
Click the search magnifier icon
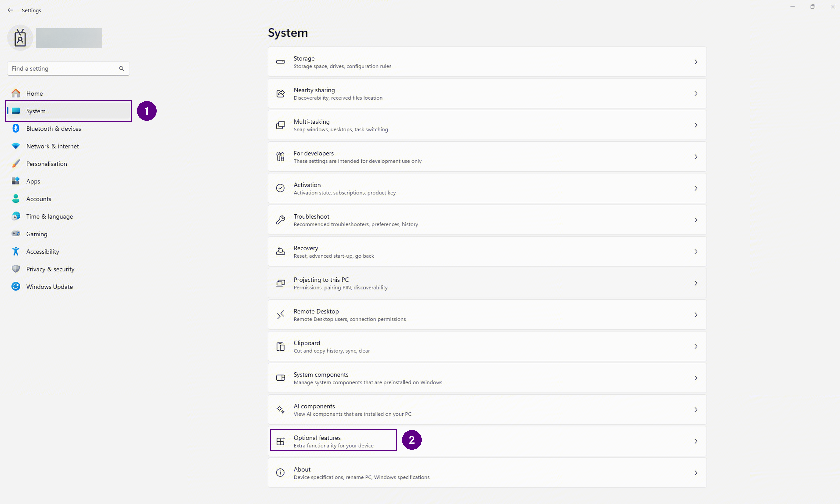click(122, 69)
